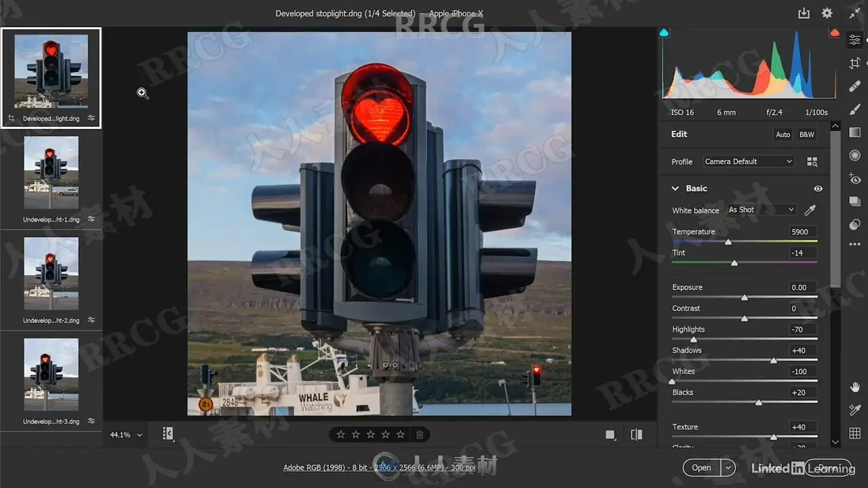Click the Exposure slider handle
Screen dimensions: 868x488
pos(745,298)
